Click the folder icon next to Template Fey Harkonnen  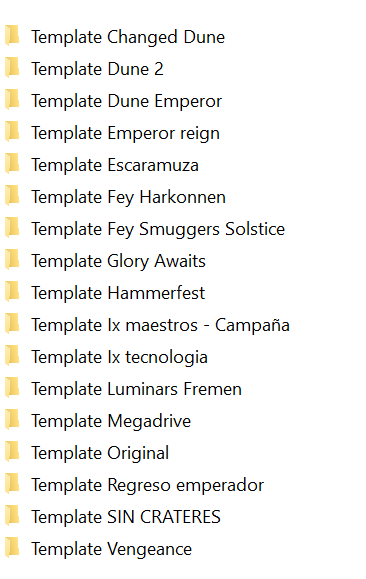[x=12, y=196]
